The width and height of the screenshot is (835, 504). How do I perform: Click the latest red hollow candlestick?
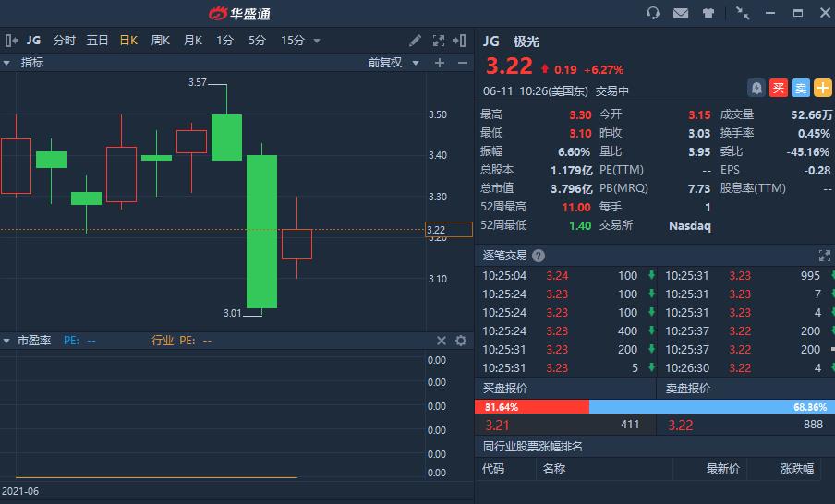click(x=296, y=245)
